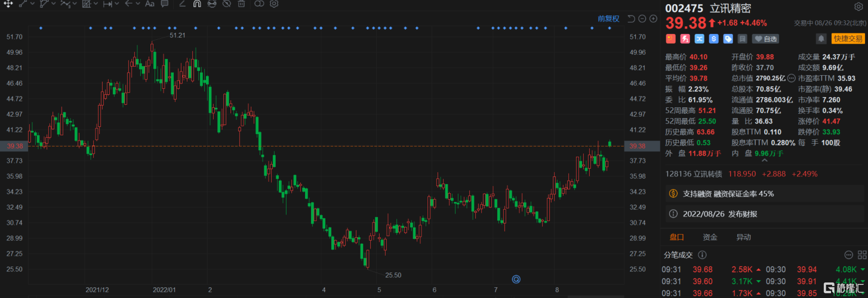
Task: Click the coin icon beside 支持融资
Action: click(x=673, y=194)
